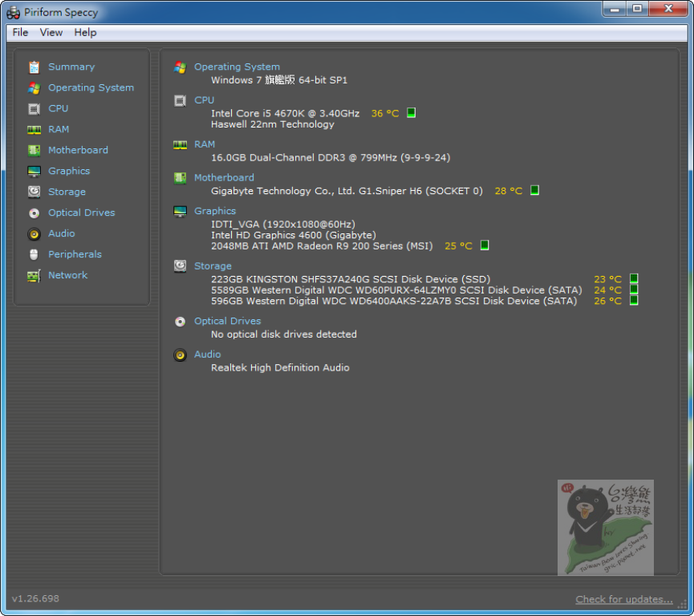Click the Storage hard drive icon in sidebar
Screen dimensions: 694x616
tap(34, 192)
